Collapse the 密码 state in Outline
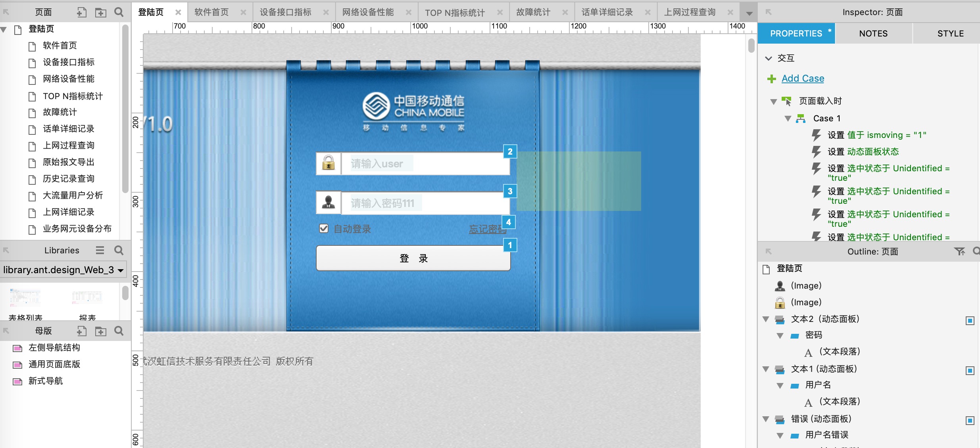Image resolution: width=980 pixels, height=448 pixels. [780, 336]
